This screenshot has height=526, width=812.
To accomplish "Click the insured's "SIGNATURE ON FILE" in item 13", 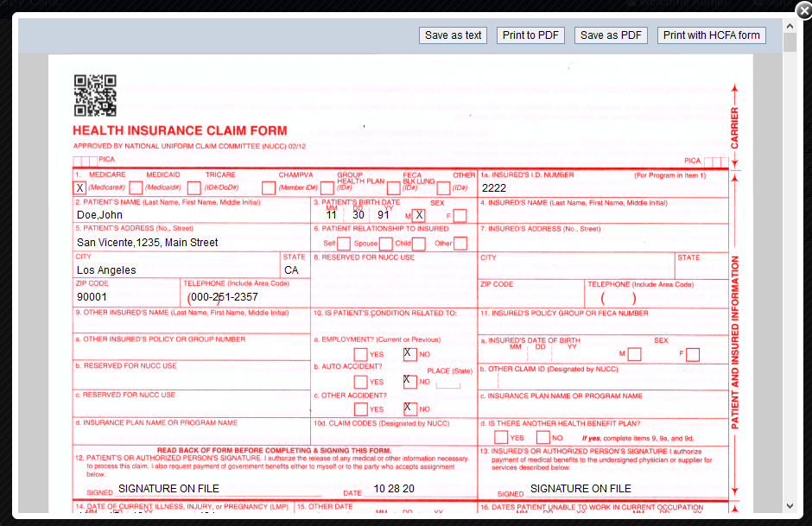I will click(580, 489).
